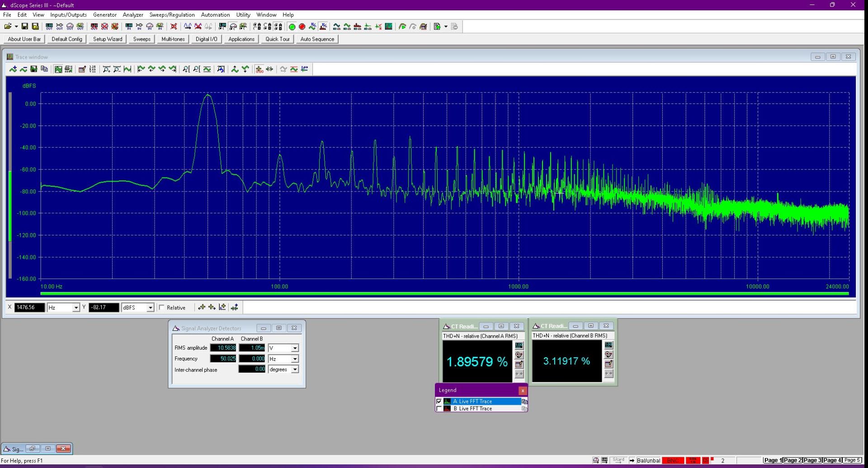The height and width of the screenshot is (468, 868).
Task: Click the duplicate-pages copy icon in Trace toolbar
Action: point(44,69)
